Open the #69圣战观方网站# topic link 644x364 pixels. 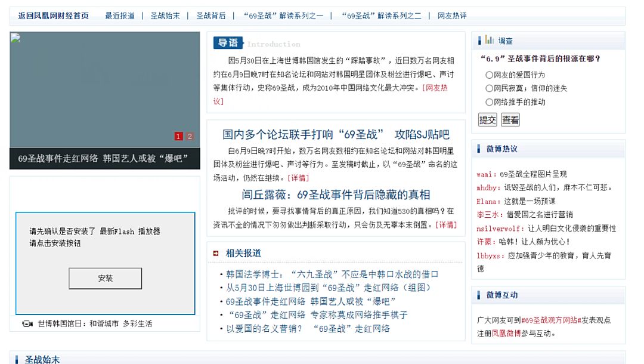click(551, 320)
